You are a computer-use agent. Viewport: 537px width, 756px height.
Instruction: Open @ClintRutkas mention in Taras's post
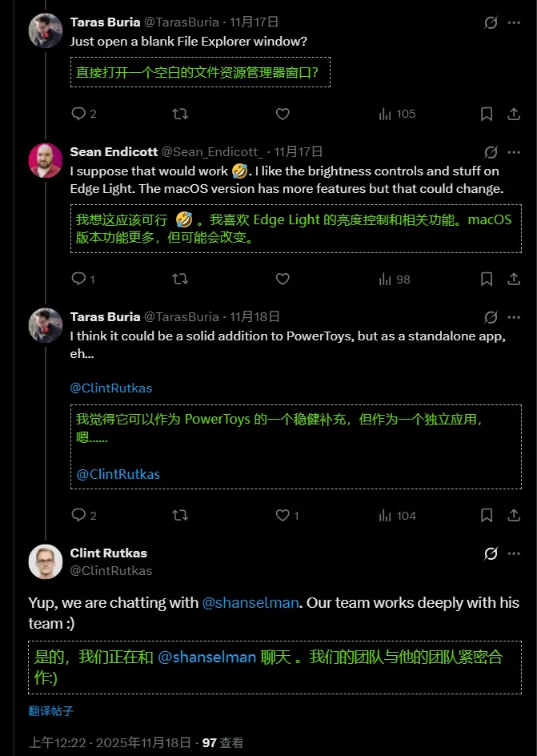tap(111, 388)
